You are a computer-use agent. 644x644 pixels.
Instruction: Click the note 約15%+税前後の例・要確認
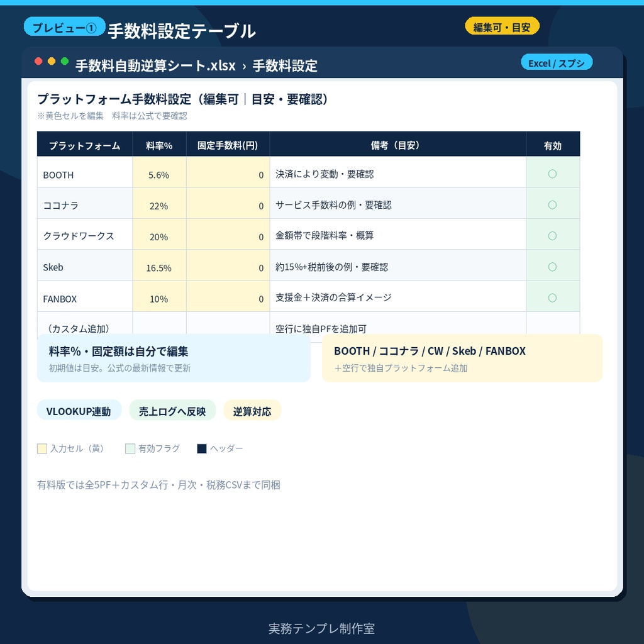(x=331, y=267)
